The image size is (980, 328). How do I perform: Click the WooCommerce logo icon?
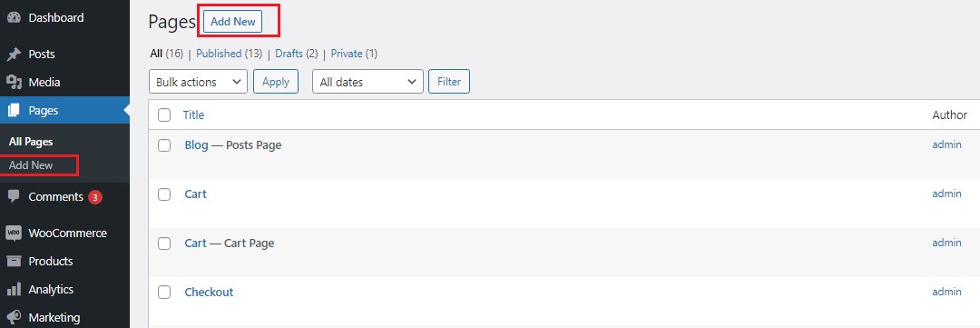[14, 233]
